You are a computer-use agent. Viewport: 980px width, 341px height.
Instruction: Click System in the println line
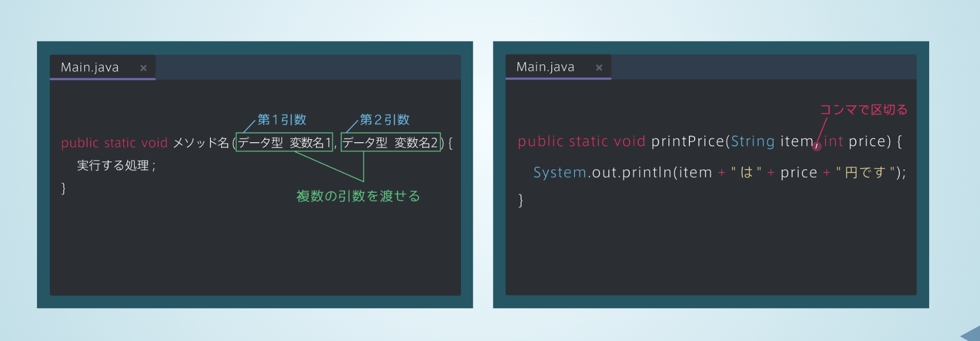(560, 173)
